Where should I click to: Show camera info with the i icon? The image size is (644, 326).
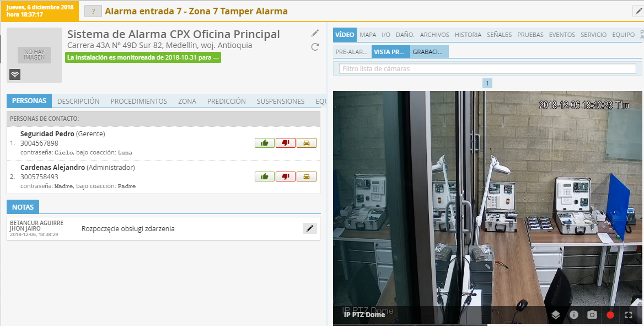click(574, 315)
